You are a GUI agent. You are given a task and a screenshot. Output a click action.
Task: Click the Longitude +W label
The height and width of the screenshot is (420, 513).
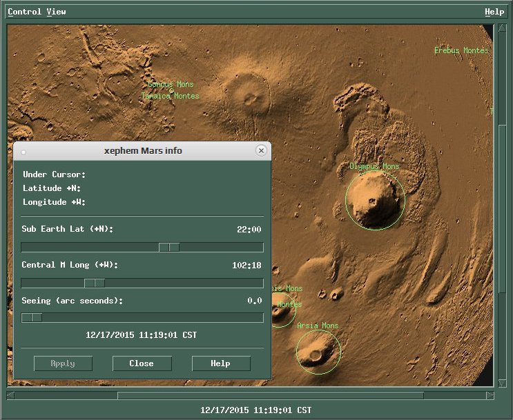(55, 202)
